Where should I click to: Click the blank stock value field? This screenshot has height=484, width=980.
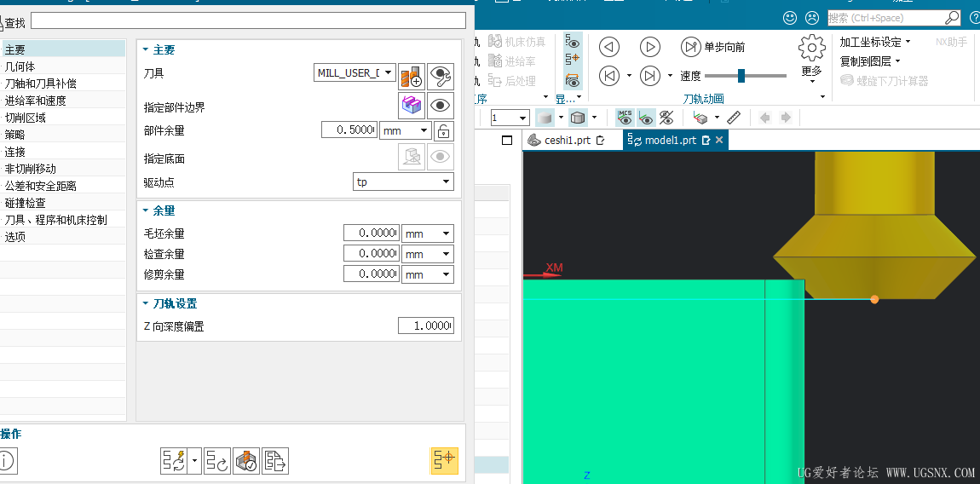(372, 233)
